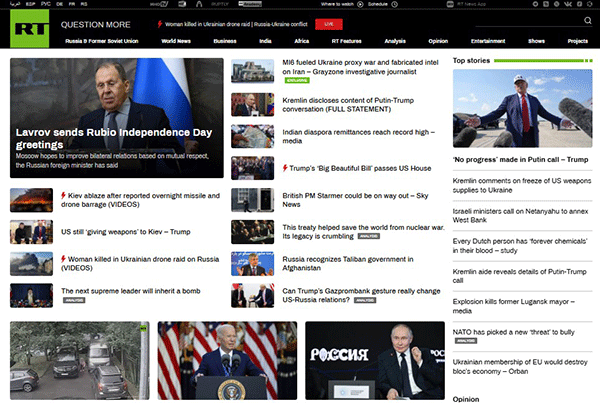This screenshot has height=403, width=600.
Task: Open the Opinion menu item
Action: click(438, 41)
